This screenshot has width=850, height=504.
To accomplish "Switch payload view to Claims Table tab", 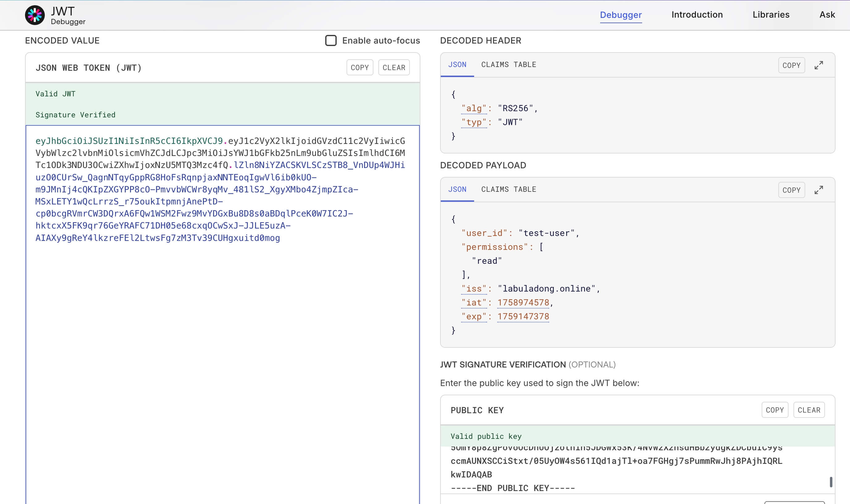I will (x=508, y=189).
